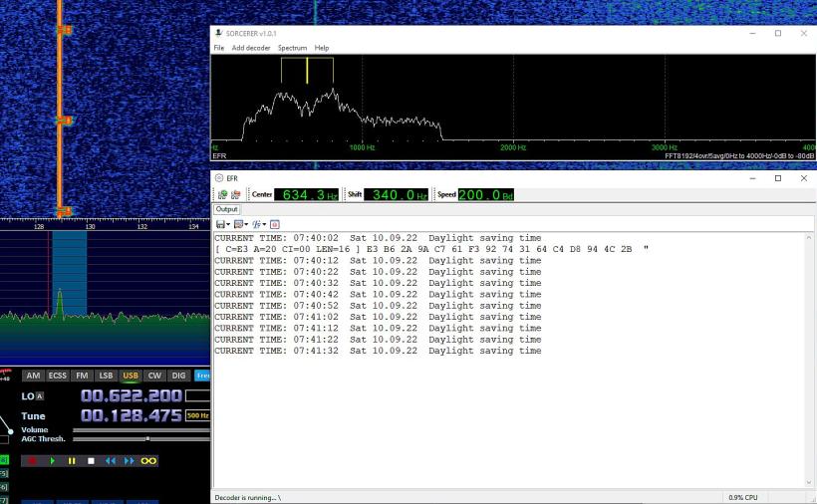Image resolution: width=817 pixels, height=504 pixels.
Task: Click the font settings icon in Output toolbar
Action: point(256,224)
